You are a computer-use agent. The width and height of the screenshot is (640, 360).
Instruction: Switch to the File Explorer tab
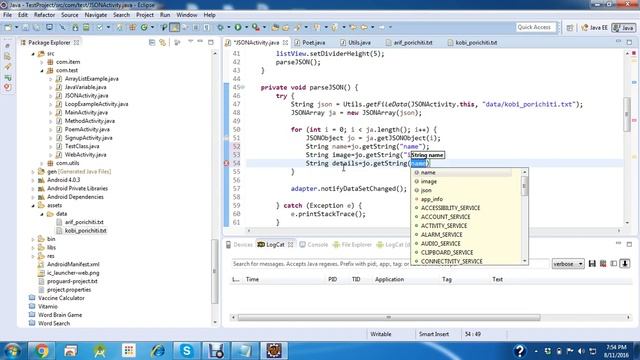click(x=352, y=244)
